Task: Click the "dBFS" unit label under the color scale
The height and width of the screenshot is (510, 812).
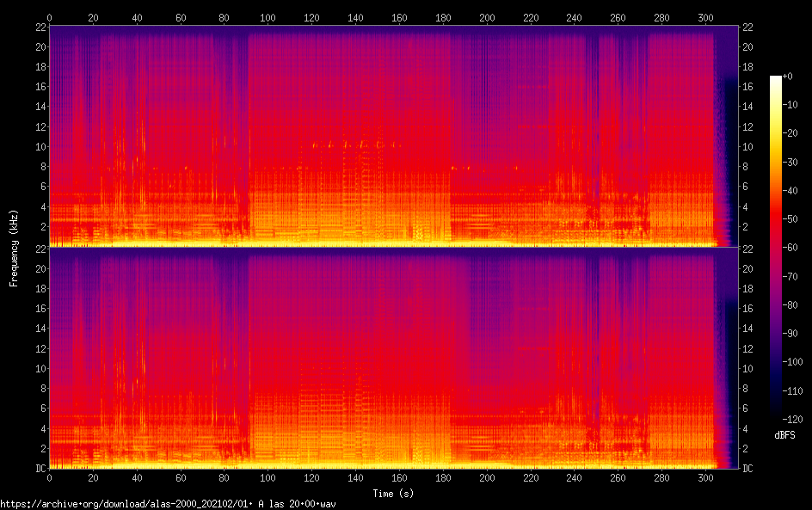Action: (x=784, y=435)
